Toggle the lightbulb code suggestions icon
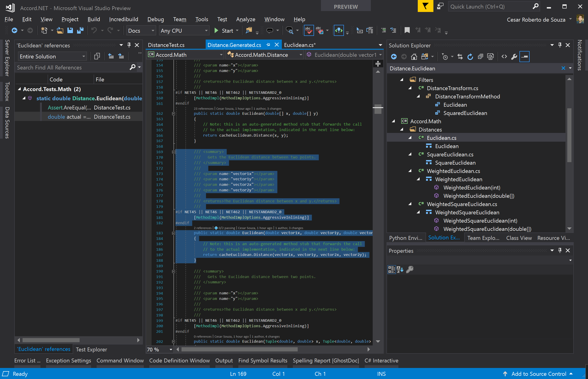This screenshot has height=379, width=588. 339,31
